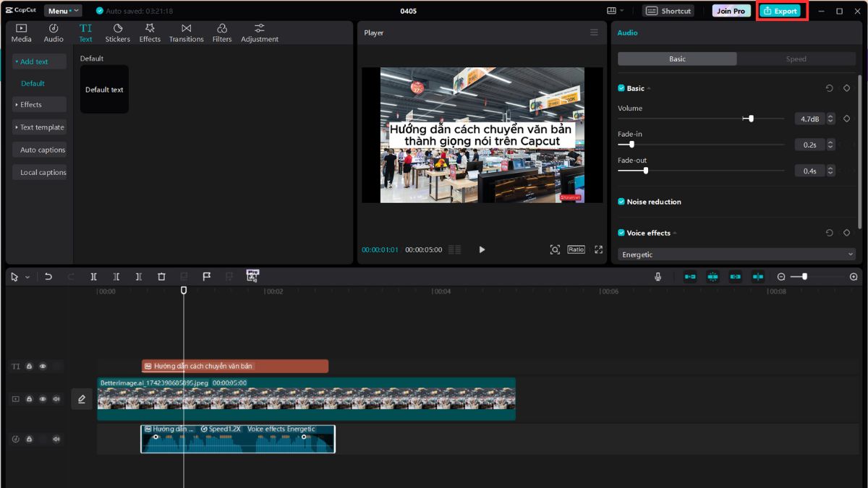Select the BetterImage jpeg video clip
The height and width of the screenshot is (488, 868).
coord(306,398)
